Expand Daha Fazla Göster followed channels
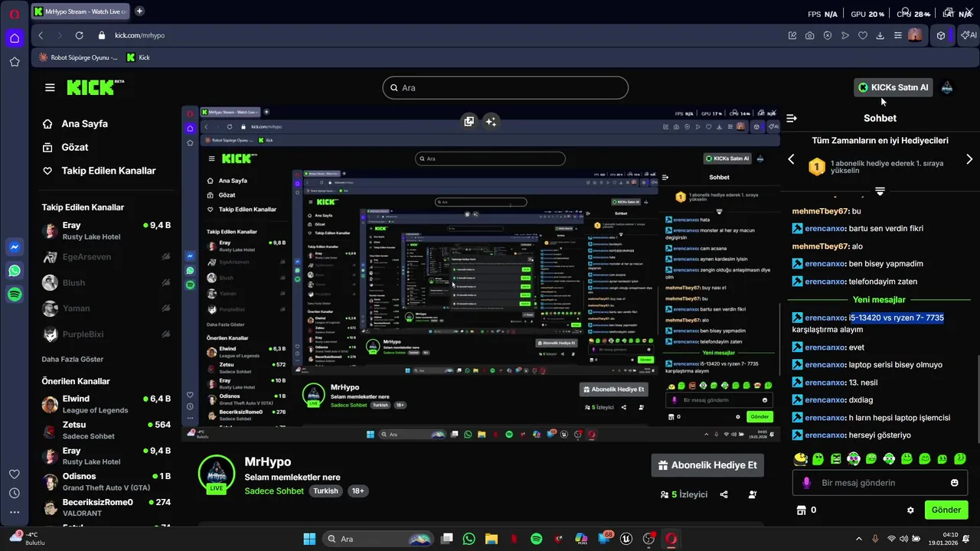980x551 pixels. pyautogui.click(x=73, y=359)
